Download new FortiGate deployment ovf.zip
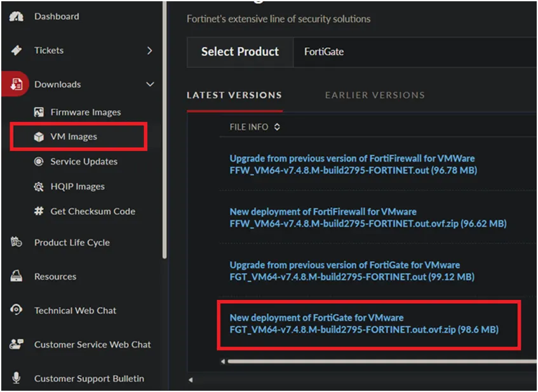 point(364,323)
